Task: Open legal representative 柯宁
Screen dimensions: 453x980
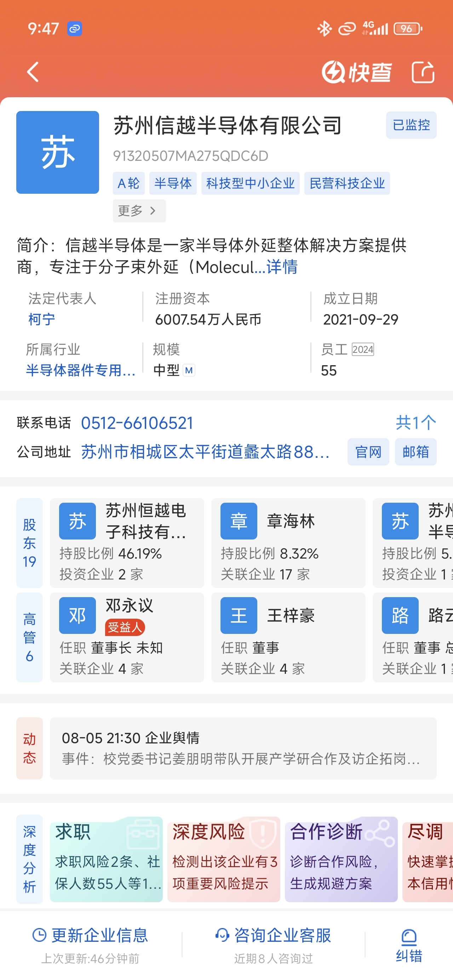Action: [42, 319]
